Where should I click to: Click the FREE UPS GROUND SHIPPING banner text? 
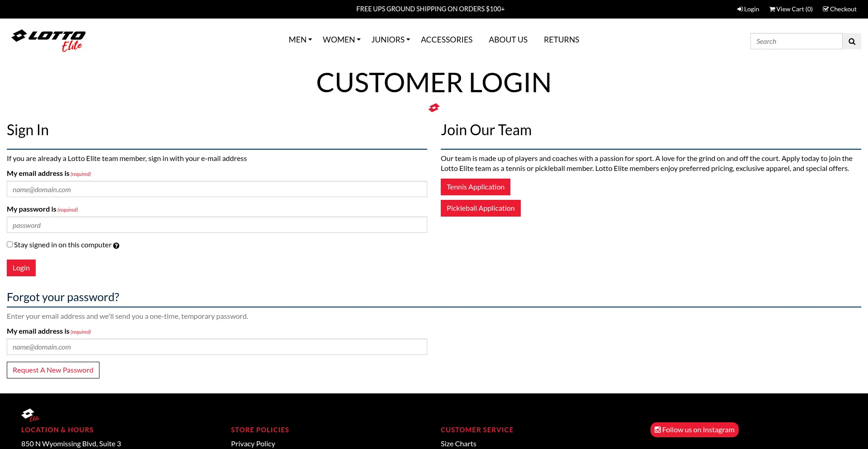(430, 9)
